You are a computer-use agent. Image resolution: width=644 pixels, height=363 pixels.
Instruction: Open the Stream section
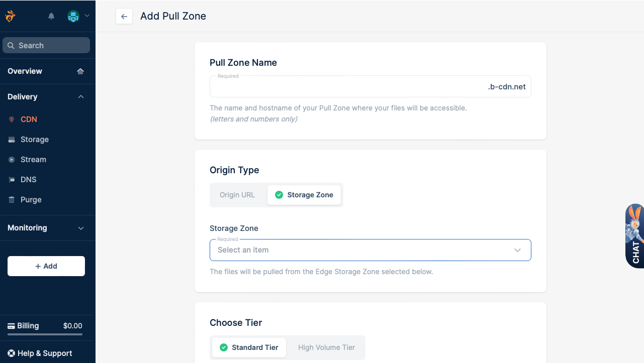click(x=33, y=160)
